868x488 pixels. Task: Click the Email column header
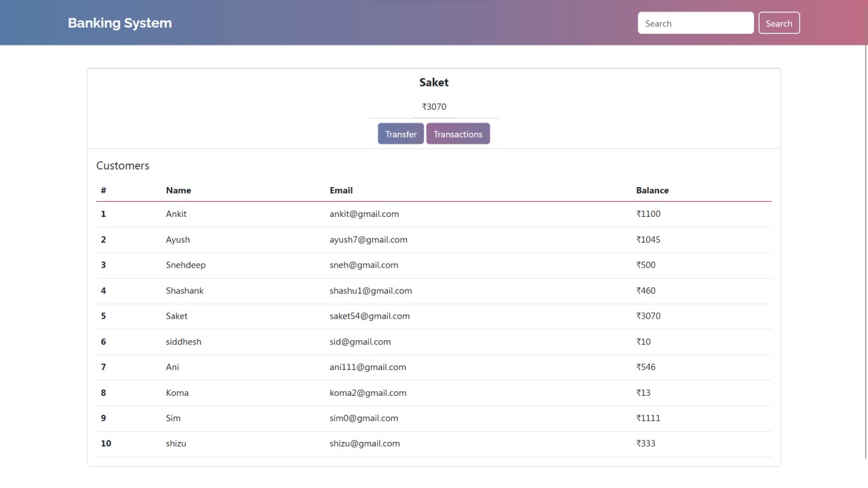[x=341, y=190]
